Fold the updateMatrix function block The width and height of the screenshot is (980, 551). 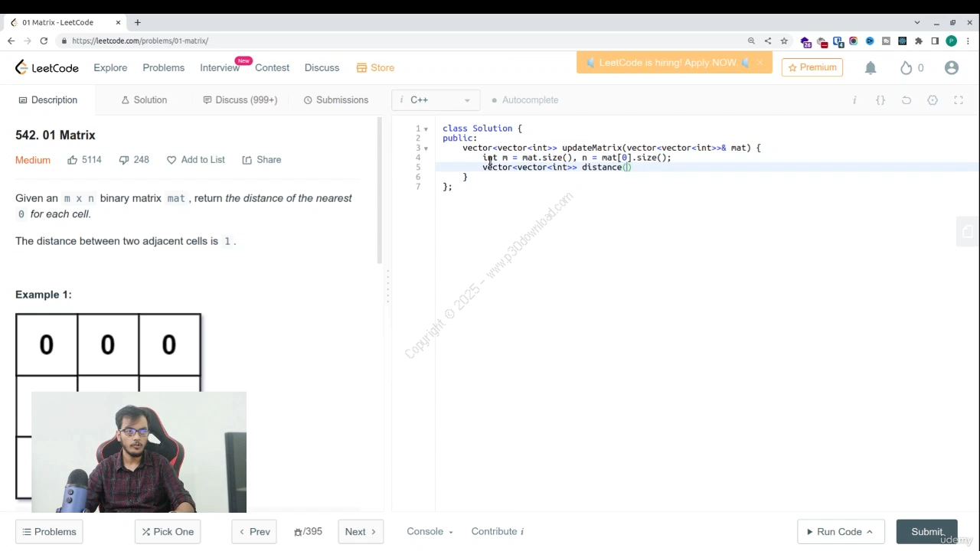(426, 148)
